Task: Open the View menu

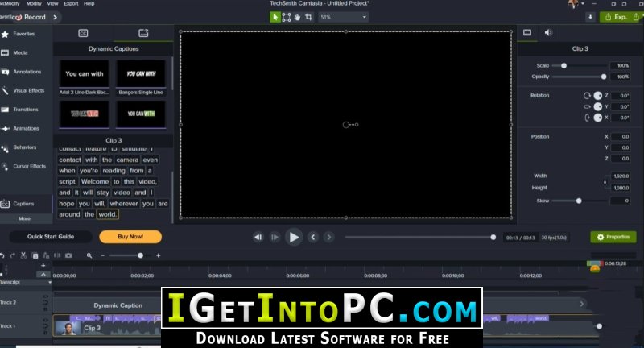Action: point(52,3)
